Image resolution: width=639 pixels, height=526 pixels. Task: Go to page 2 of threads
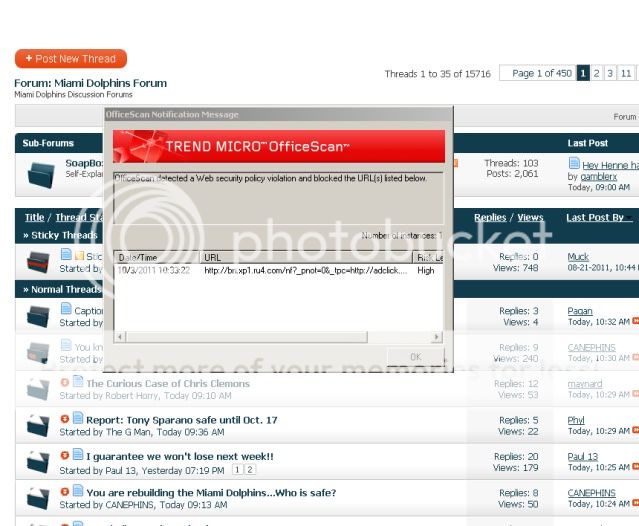[x=597, y=73]
